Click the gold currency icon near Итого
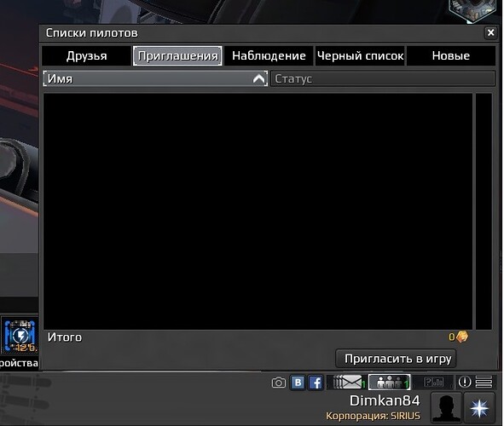The height and width of the screenshot is (426, 504). pyautogui.click(x=462, y=337)
